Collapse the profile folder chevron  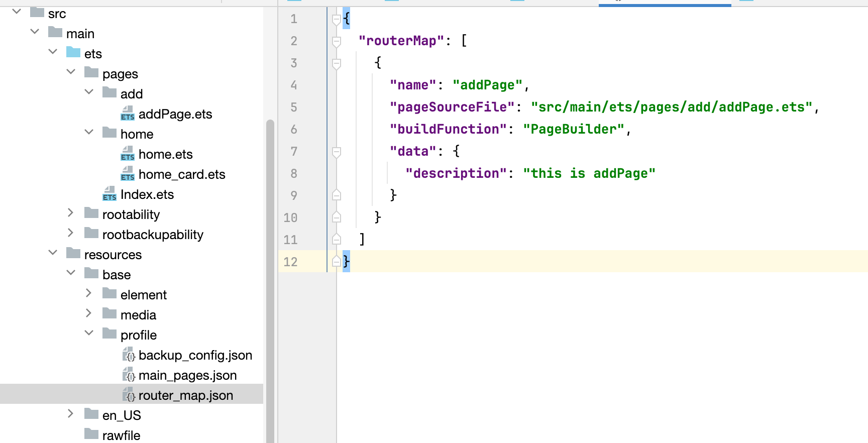coord(89,333)
